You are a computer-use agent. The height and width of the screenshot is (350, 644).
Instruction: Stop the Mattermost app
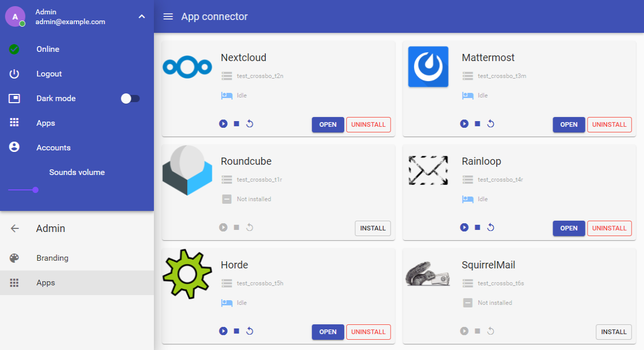coord(478,124)
